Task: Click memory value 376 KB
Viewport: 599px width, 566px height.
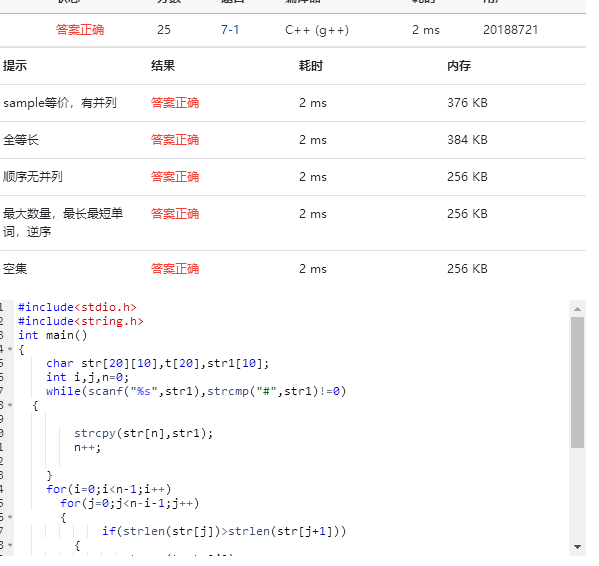Action: 467,103
